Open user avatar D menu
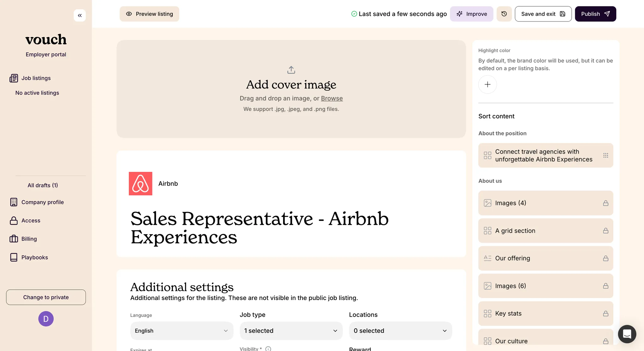Viewport: 644px width, 351px height. 46,319
